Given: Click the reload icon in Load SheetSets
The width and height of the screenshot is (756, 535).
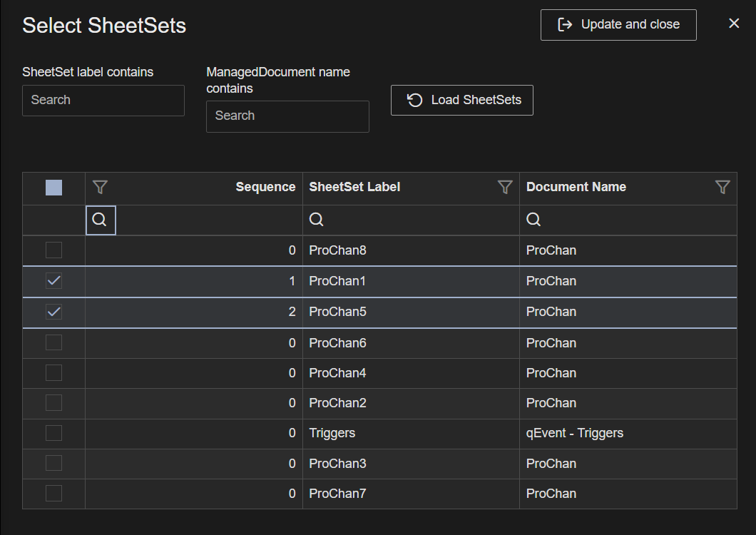Looking at the screenshot, I should click(414, 100).
